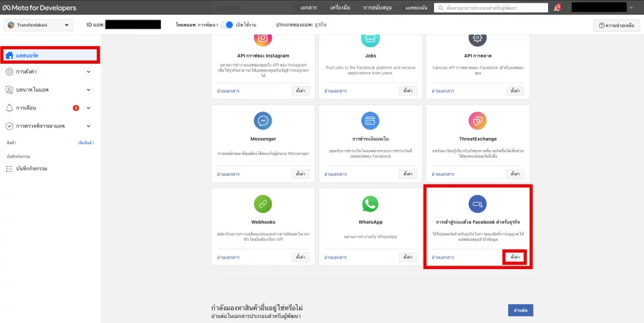Click อ่านเอกสาร link on Marketing API card

(x=442, y=91)
